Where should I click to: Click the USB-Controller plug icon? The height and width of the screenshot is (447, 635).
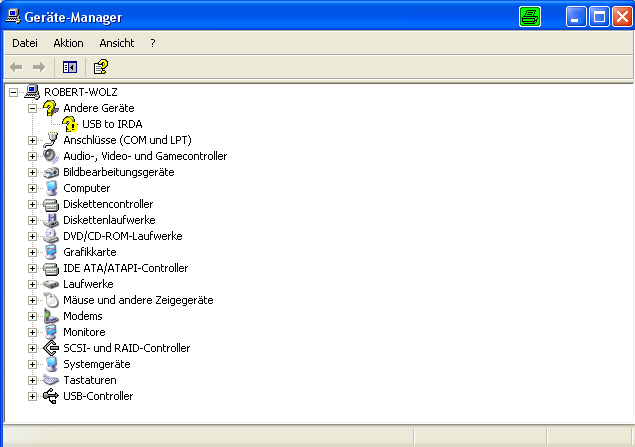51,396
